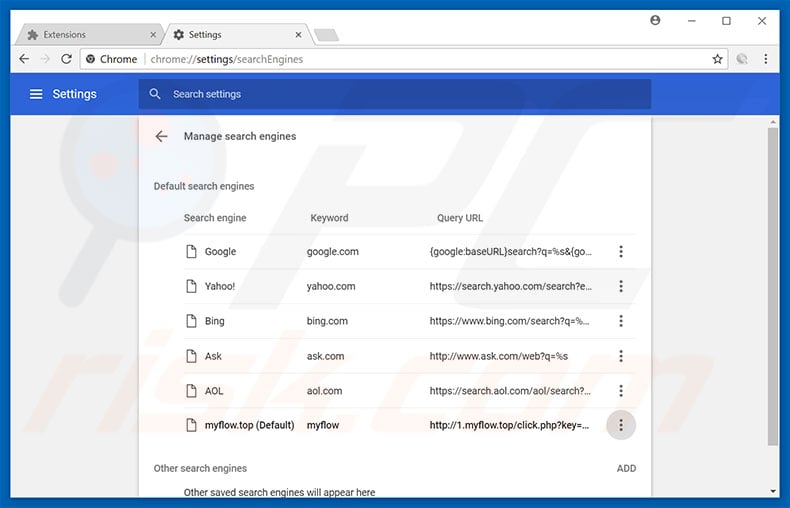Click the scroll up arrow
Screen dimensions: 790x508
pyautogui.click(x=773, y=122)
